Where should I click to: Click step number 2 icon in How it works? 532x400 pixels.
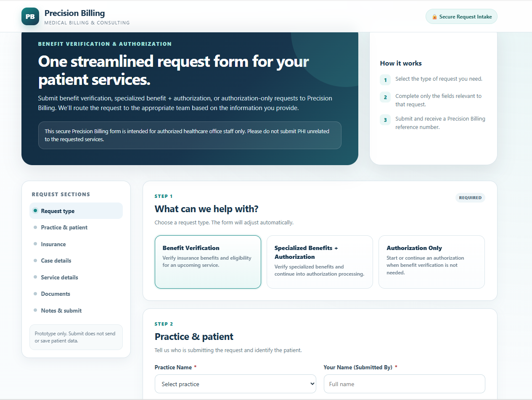click(x=385, y=97)
